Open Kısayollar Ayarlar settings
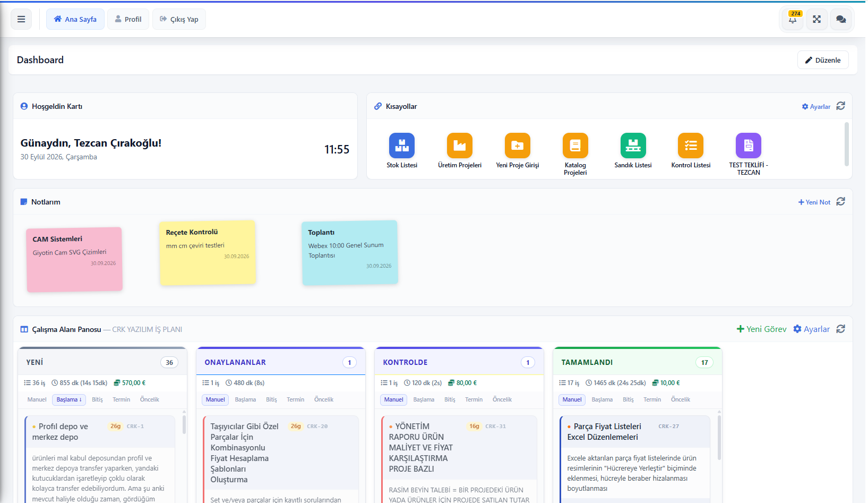This screenshot has width=868, height=503. tap(816, 107)
